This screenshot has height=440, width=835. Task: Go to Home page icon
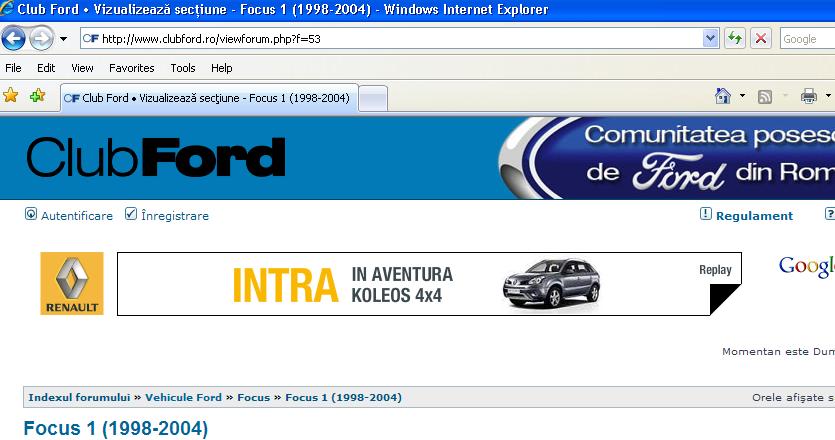723,96
